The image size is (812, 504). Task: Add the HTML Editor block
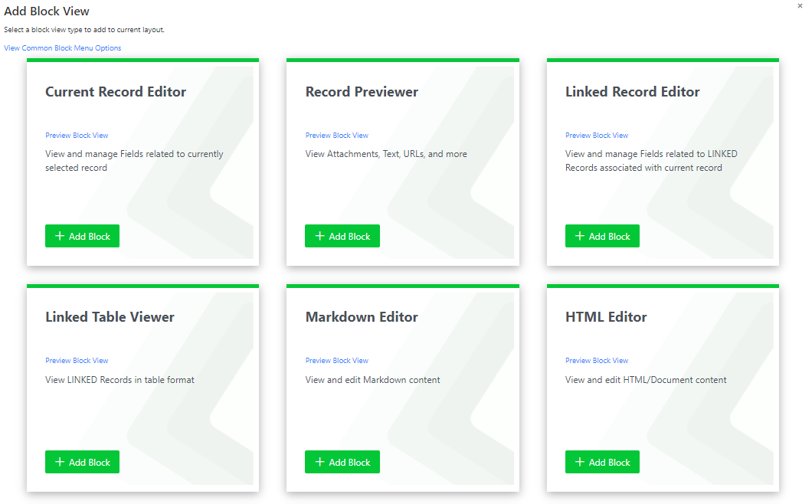[602, 462]
